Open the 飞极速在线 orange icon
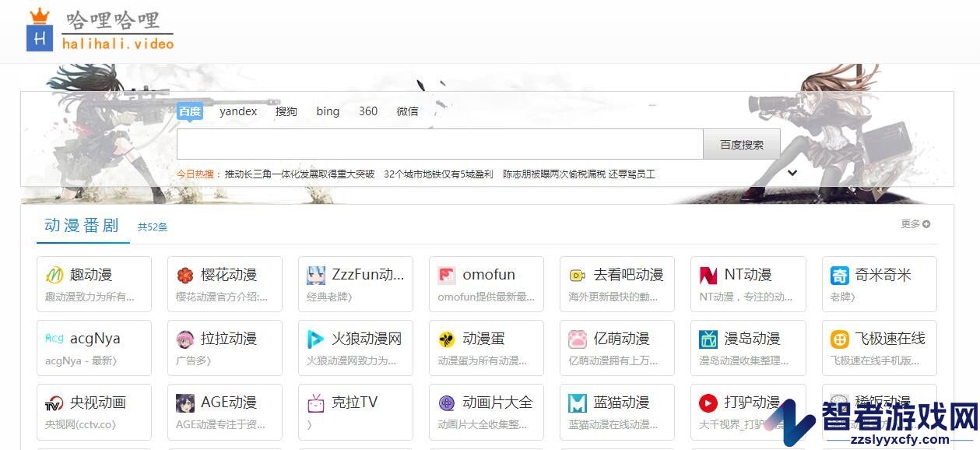The image size is (980, 450). pyautogui.click(x=840, y=339)
